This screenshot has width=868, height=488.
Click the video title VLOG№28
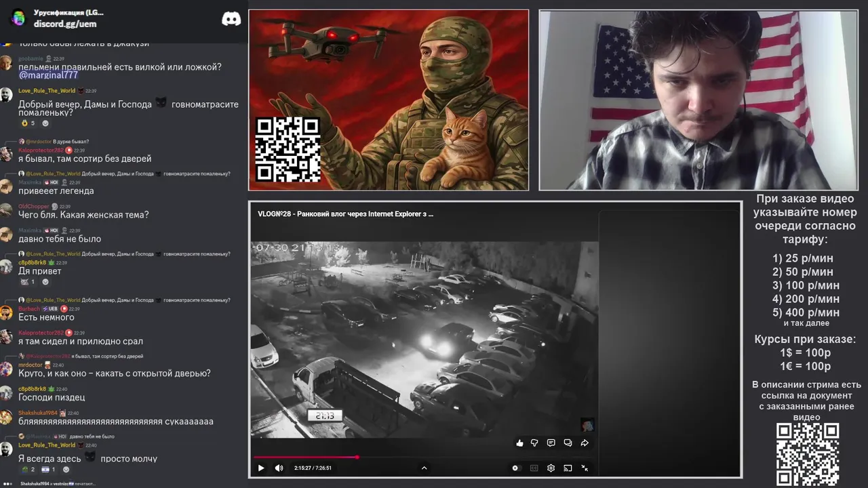345,213
